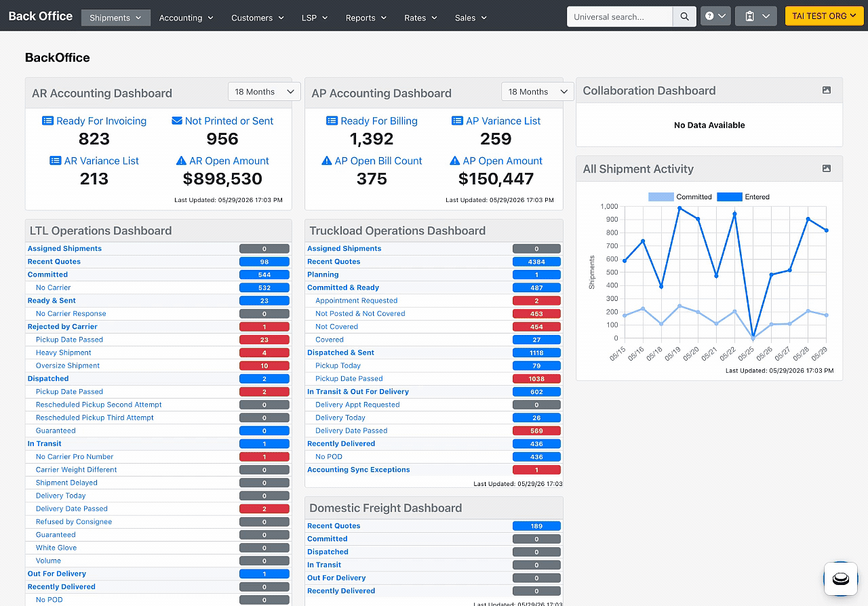This screenshot has width=868, height=606.
Task: Open the Not Printed or Sent link
Action: click(229, 121)
